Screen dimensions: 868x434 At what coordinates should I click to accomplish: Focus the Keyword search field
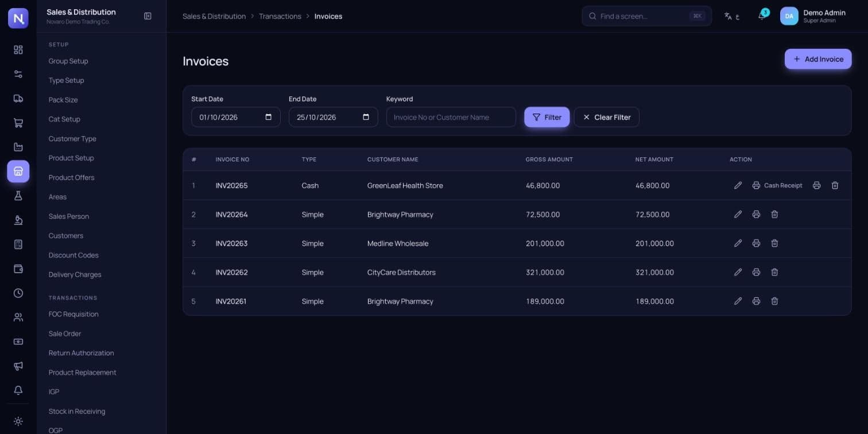click(x=451, y=117)
